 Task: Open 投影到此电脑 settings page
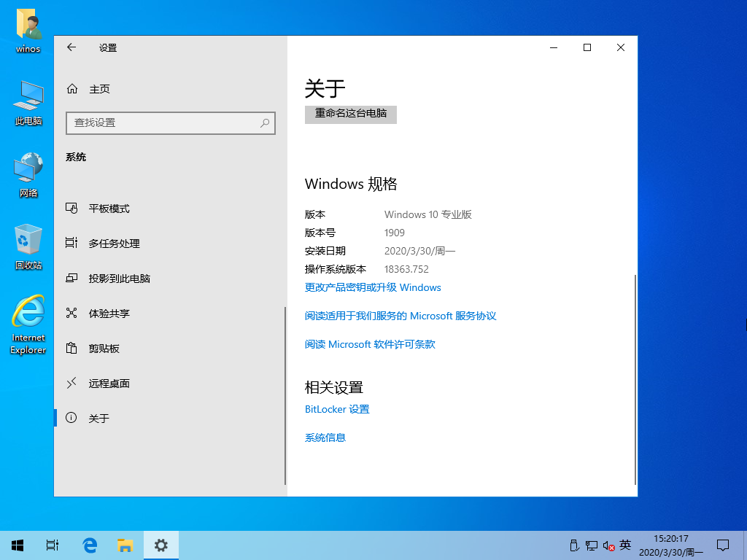pos(171,279)
